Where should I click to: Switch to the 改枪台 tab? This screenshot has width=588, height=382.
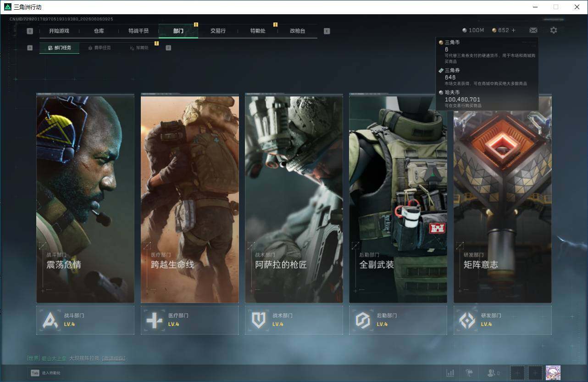pos(297,31)
